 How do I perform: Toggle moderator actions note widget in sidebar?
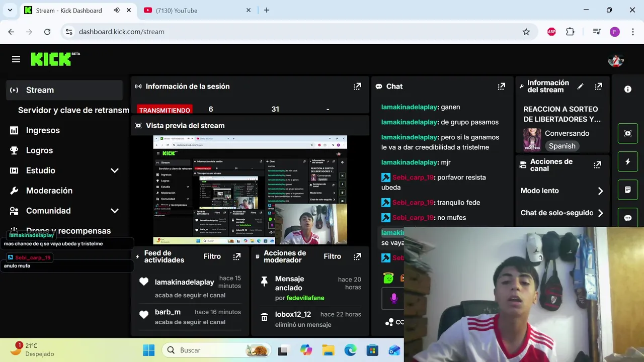(628, 190)
